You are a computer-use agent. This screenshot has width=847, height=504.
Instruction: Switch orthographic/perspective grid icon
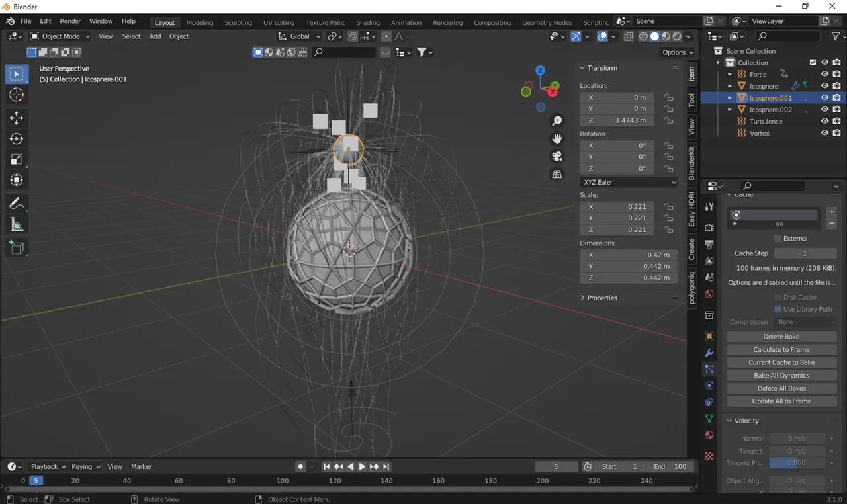557,175
